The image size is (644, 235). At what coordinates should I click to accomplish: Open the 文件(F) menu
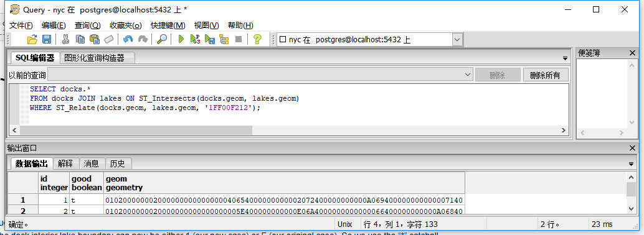click(x=21, y=25)
